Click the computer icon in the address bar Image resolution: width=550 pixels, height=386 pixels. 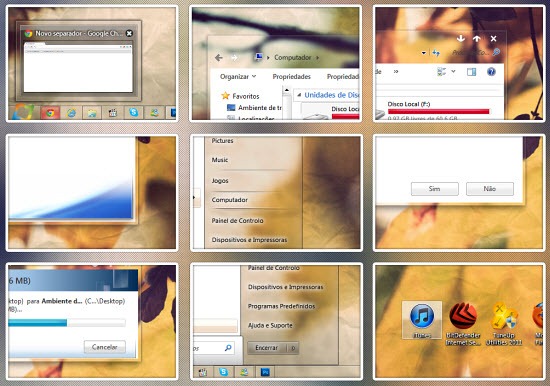(x=259, y=57)
